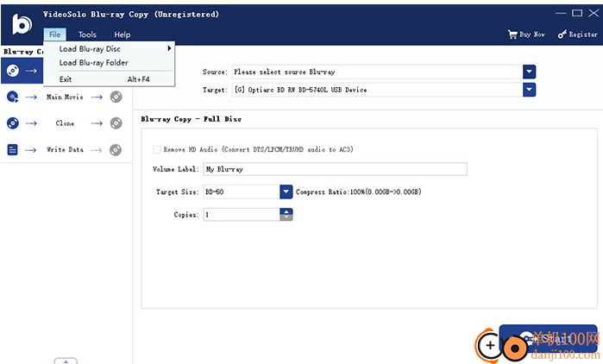This screenshot has height=364, width=603.
Task: Select the Main Movie copy mode
Action: pyautogui.click(x=65, y=97)
